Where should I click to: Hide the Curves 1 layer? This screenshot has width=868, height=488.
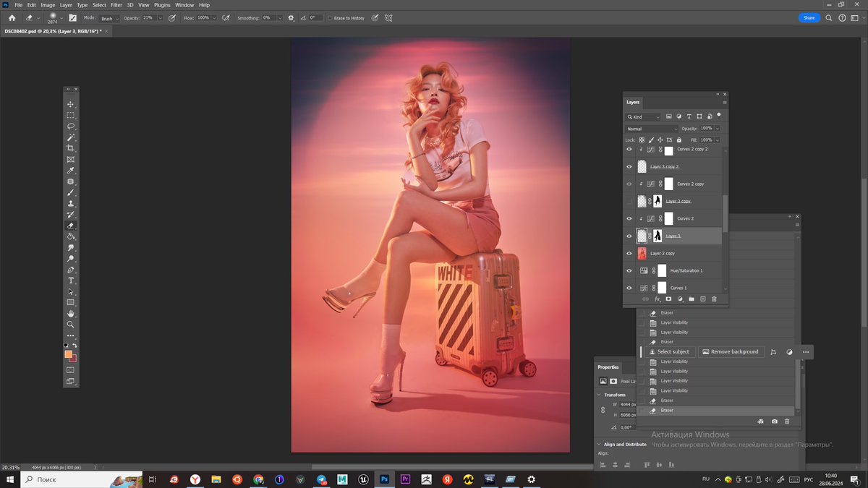coord(629,288)
